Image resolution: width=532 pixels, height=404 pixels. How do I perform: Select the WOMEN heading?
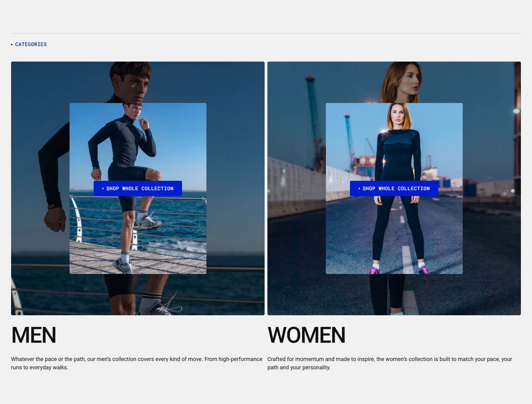click(x=306, y=335)
